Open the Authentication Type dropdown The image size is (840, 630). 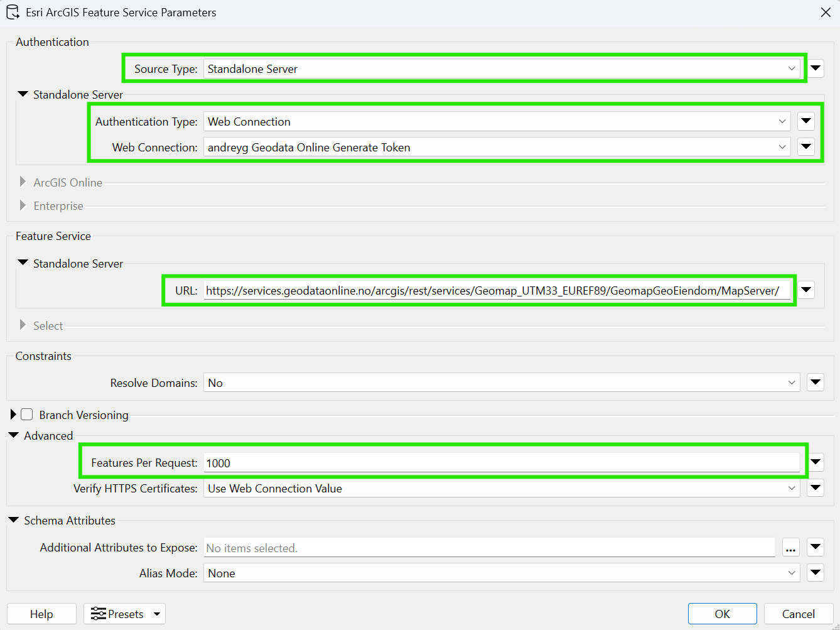(x=497, y=121)
